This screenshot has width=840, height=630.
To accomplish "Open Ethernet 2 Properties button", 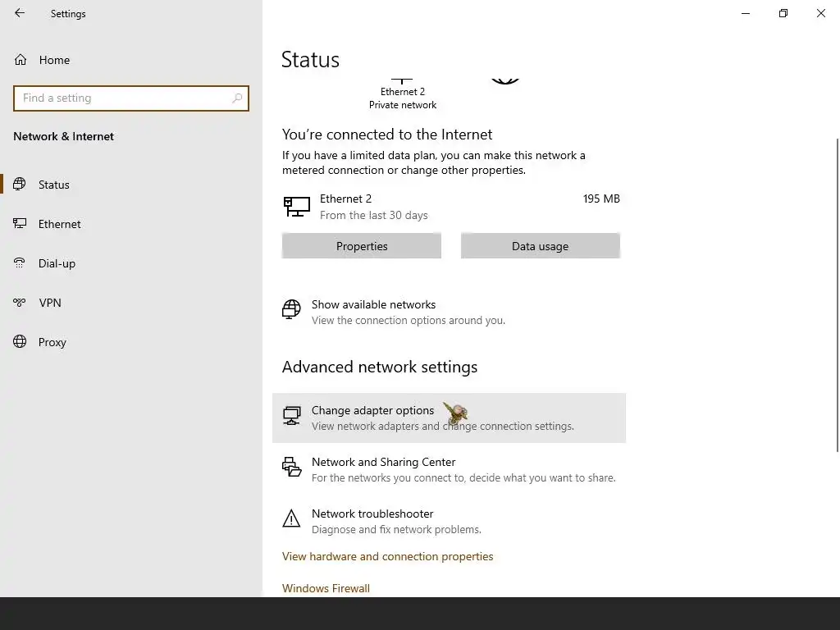I will point(362,246).
